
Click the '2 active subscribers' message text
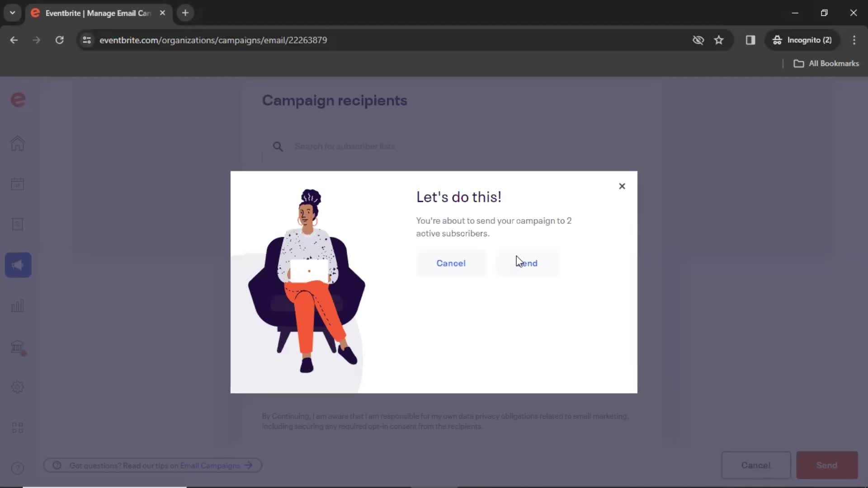494,227
